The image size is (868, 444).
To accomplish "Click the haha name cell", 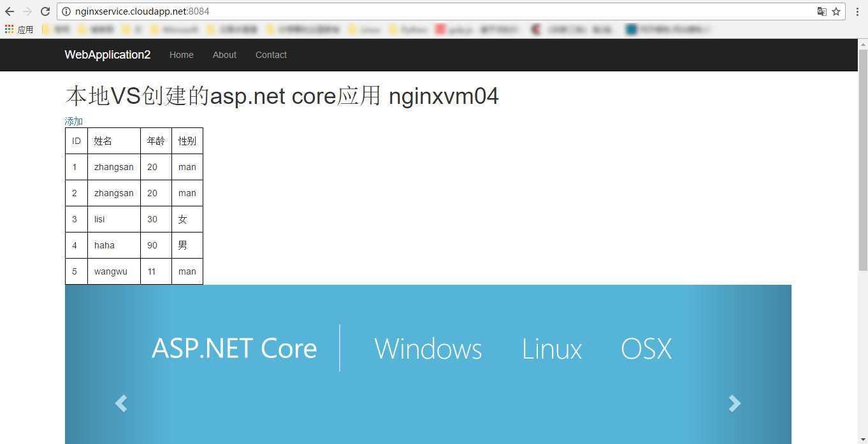I will pyautogui.click(x=114, y=245).
